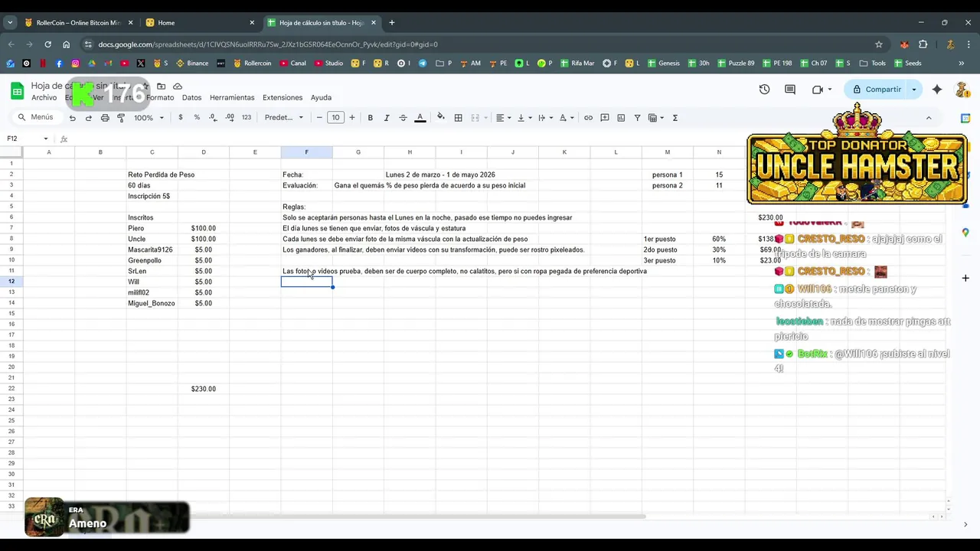Toggle strikethrough formatting
Screen dimensions: 980x551
click(x=403, y=118)
